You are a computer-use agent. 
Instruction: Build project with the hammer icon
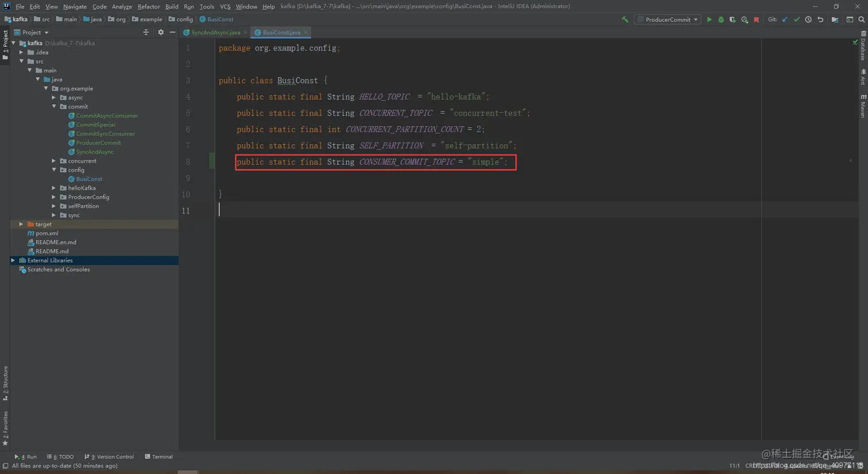pyautogui.click(x=625, y=20)
